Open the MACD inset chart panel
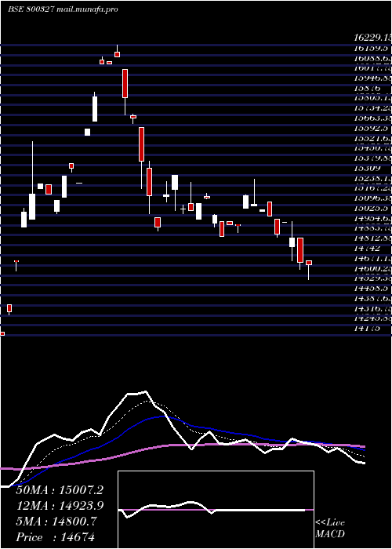The width and height of the screenshot is (392, 549). tap(216, 510)
